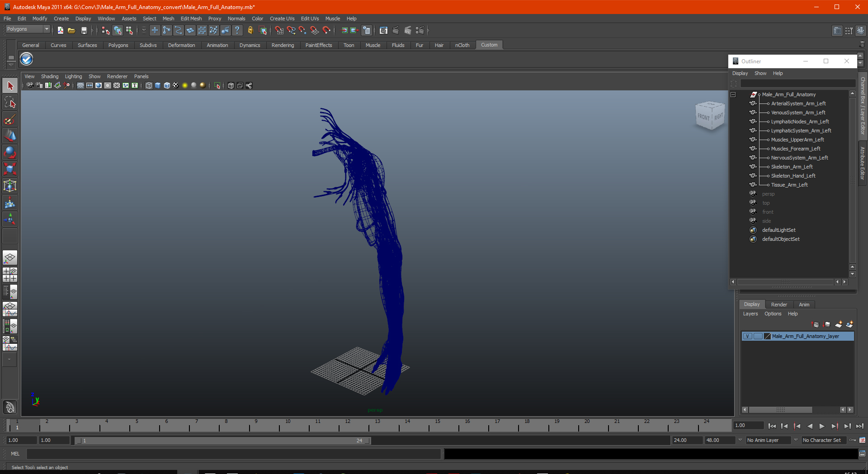868x474 pixels.
Task: Open the Edit Mesh menu
Action: click(191, 19)
